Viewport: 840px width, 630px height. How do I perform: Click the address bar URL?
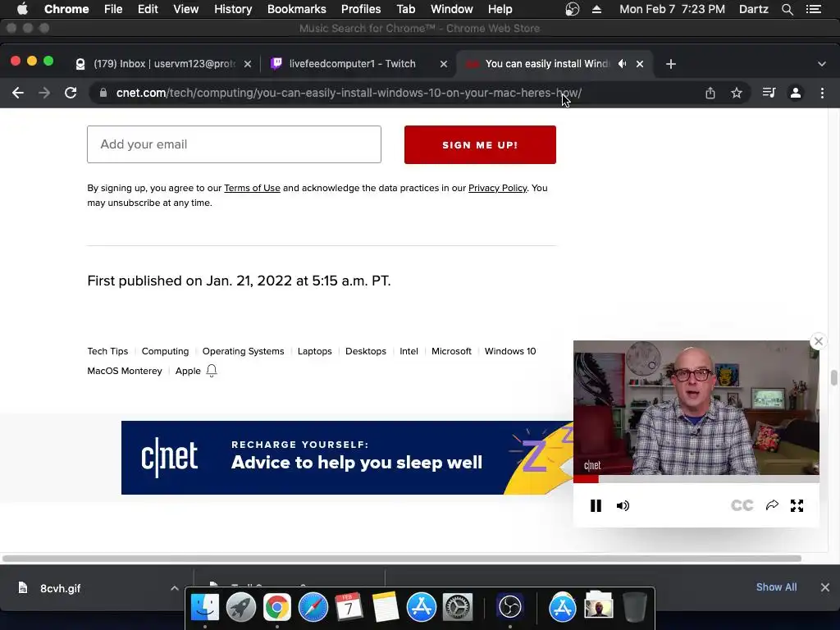point(349,93)
